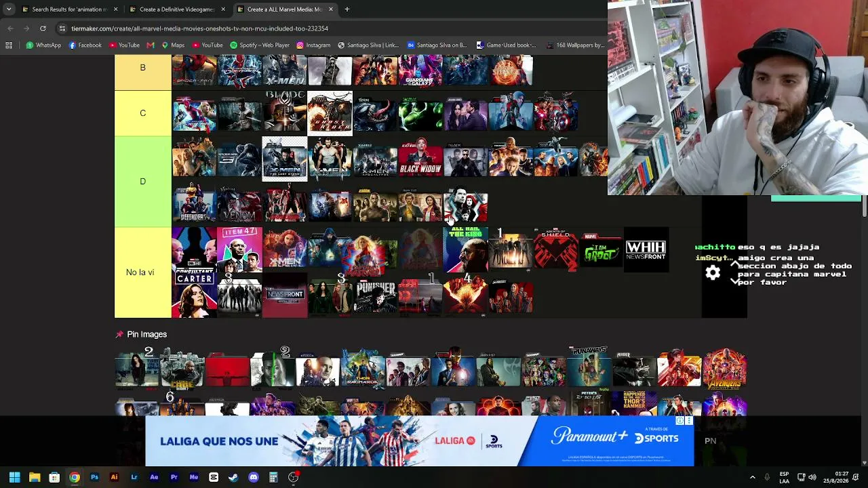
Task: Open the 168 Wallpapers bookmark
Action: tap(575, 45)
